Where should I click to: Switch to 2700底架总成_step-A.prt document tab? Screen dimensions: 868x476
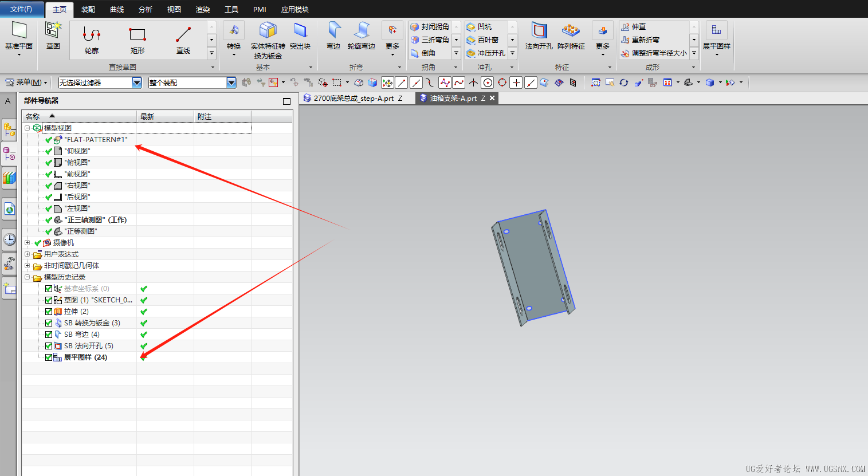pyautogui.click(x=355, y=99)
